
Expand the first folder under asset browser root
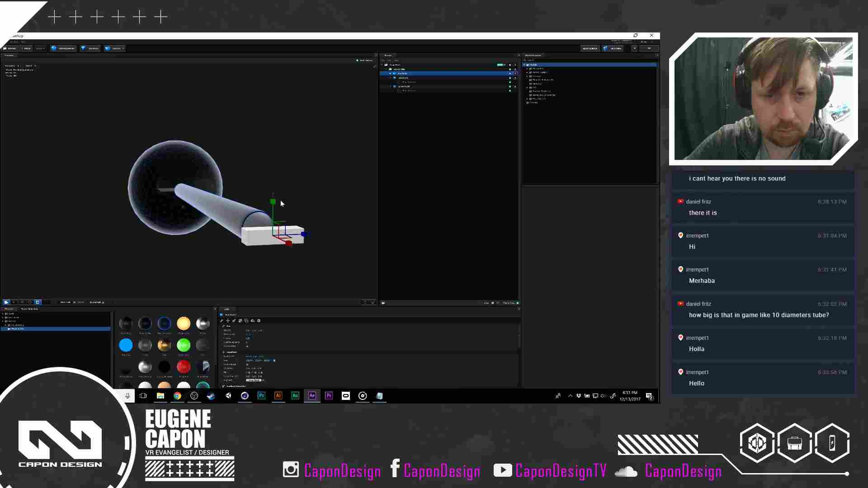tap(527, 69)
